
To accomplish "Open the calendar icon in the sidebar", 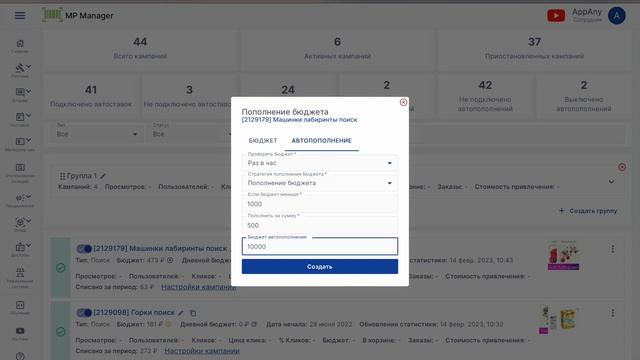I will pyautogui.click(x=20, y=117).
